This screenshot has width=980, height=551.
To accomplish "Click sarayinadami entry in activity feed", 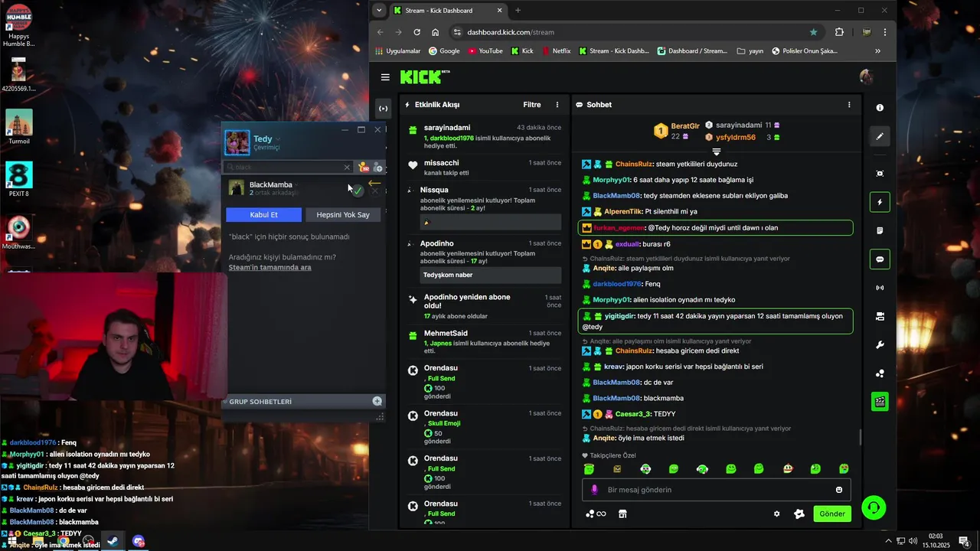I will pos(485,136).
